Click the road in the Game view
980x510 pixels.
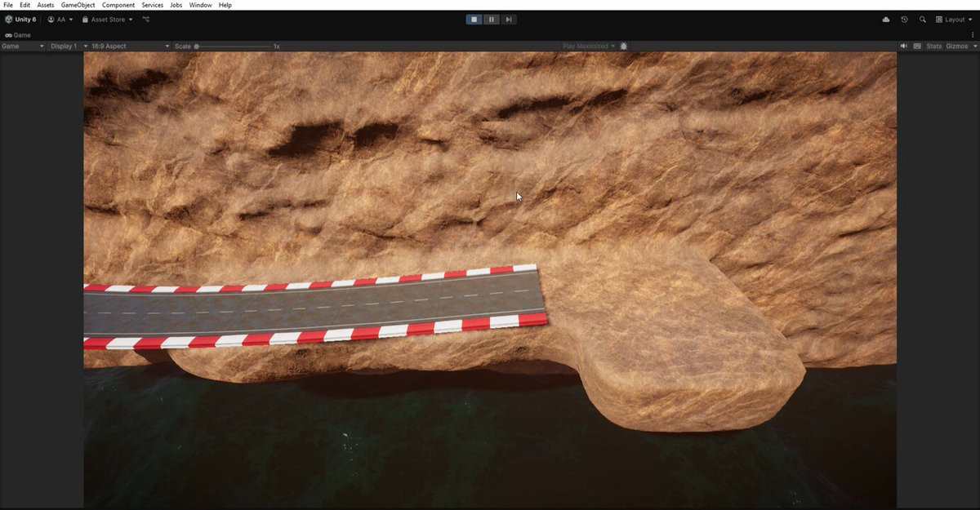[x=314, y=306]
